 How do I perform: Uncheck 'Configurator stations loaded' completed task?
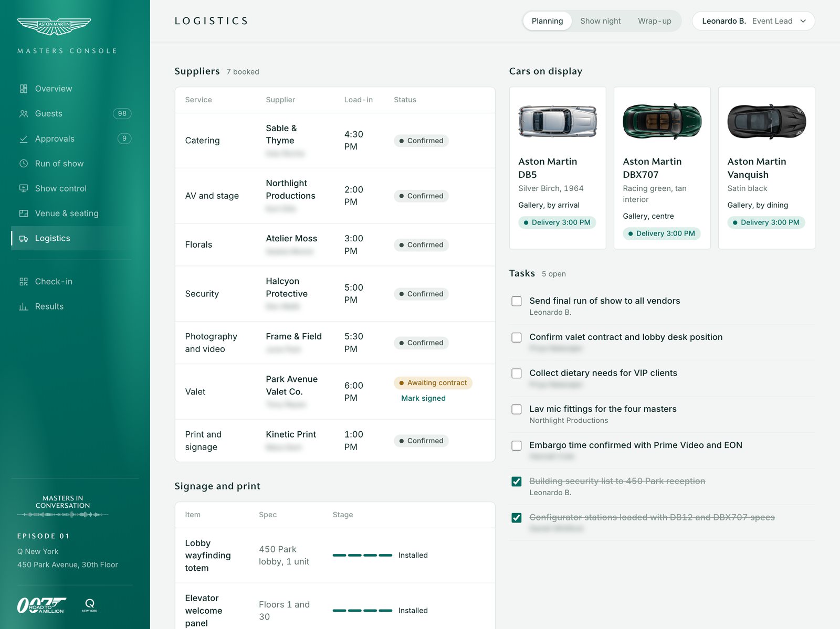pos(517,518)
